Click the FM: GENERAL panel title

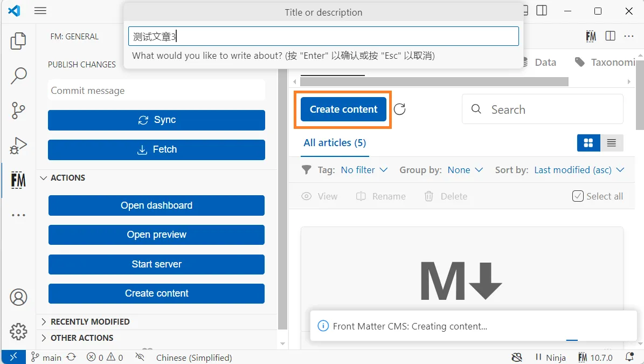point(74,37)
